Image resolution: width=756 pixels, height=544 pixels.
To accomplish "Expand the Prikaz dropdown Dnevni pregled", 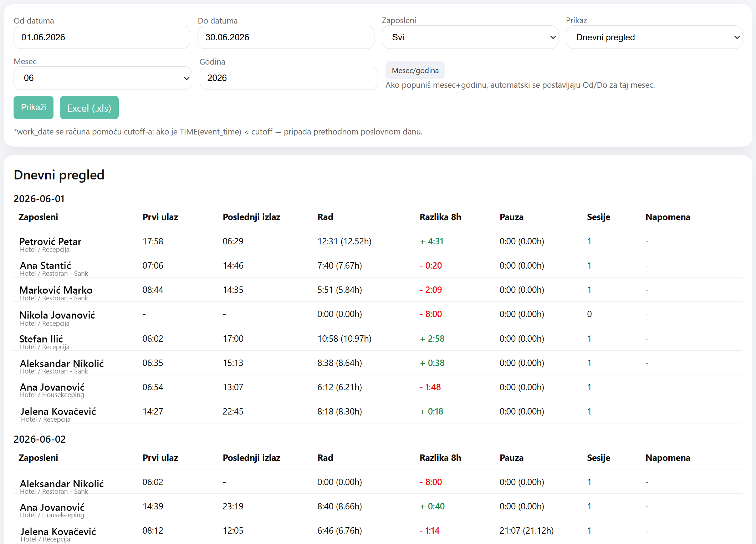I will [654, 37].
